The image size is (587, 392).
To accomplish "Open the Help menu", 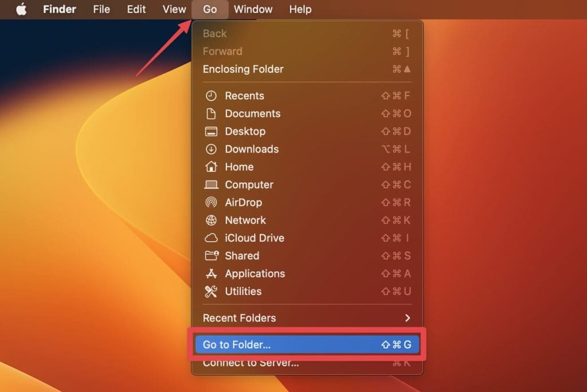I will click(x=300, y=9).
